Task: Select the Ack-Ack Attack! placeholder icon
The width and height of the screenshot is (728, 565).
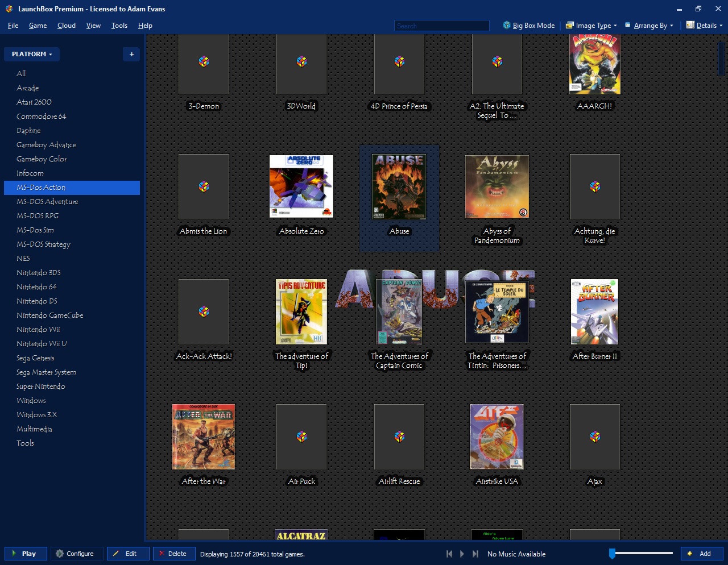Action: click(204, 311)
